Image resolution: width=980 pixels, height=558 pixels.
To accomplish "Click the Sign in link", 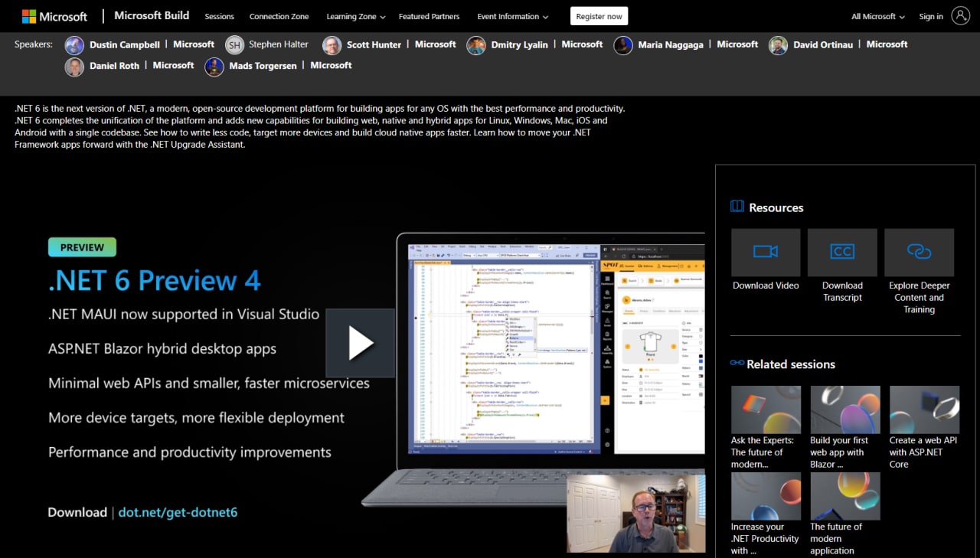I will click(931, 16).
